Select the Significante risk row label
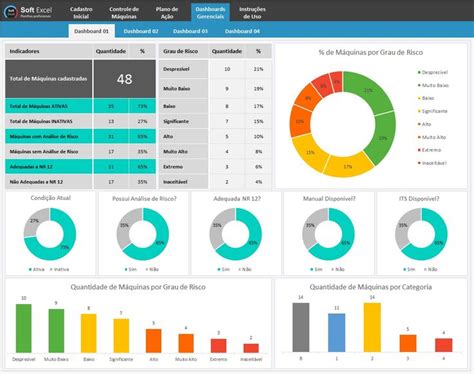 tap(183, 121)
